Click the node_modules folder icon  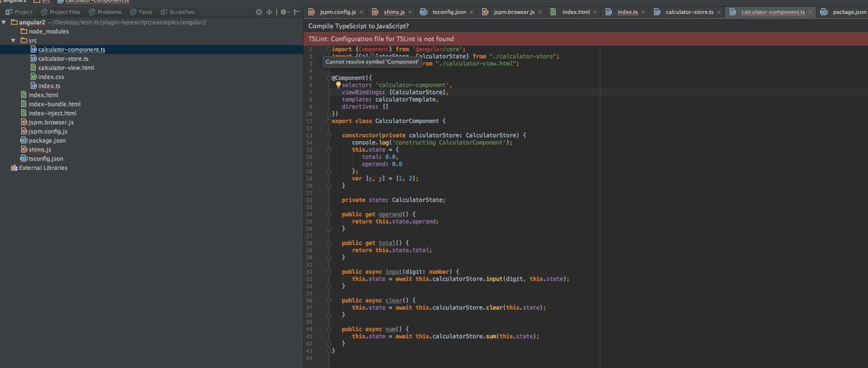click(24, 31)
